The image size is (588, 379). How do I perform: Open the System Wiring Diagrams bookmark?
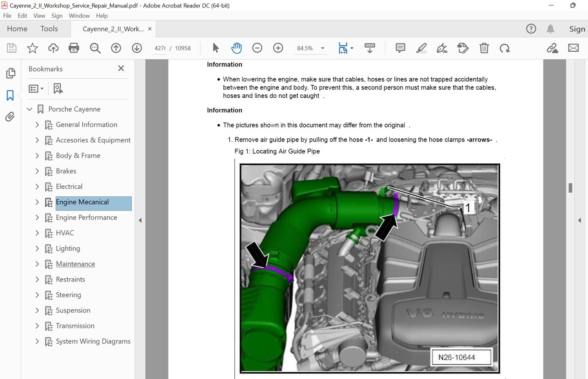click(x=93, y=341)
